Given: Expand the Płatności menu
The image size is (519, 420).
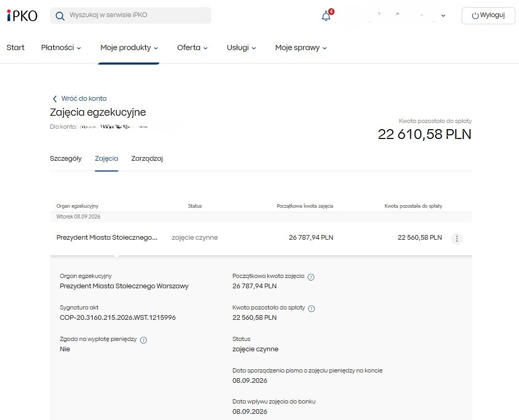Looking at the screenshot, I should (61, 48).
